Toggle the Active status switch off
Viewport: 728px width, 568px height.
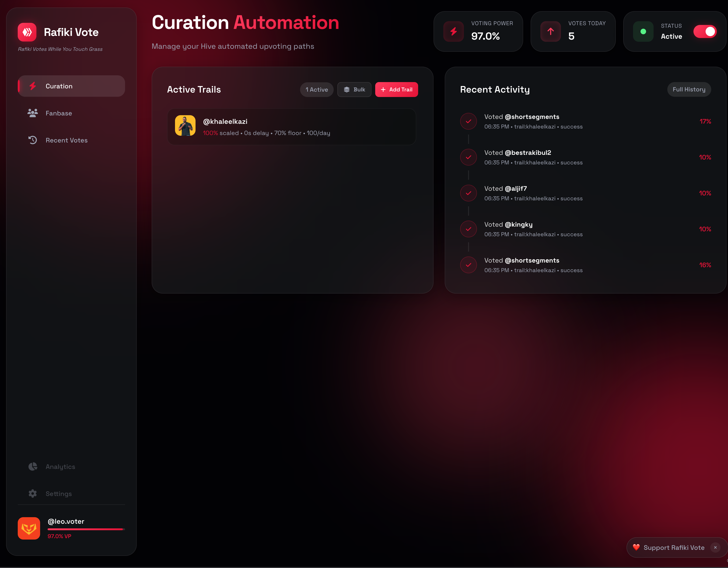[x=705, y=32]
